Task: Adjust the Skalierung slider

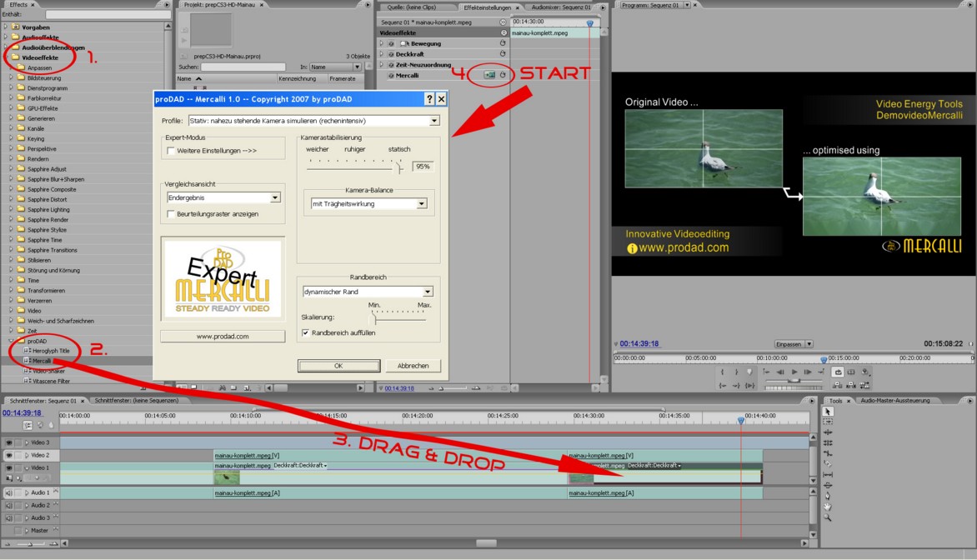Action: 374,318
